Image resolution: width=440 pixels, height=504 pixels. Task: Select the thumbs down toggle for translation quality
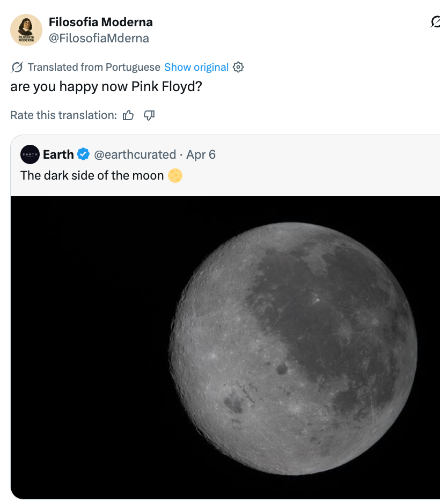click(149, 115)
